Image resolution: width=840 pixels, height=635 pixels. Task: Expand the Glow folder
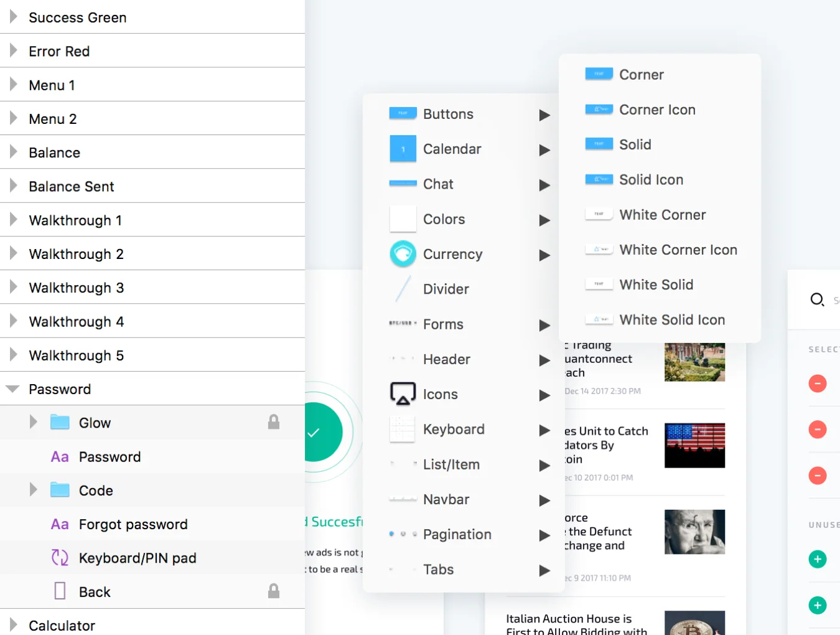[34, 422]
